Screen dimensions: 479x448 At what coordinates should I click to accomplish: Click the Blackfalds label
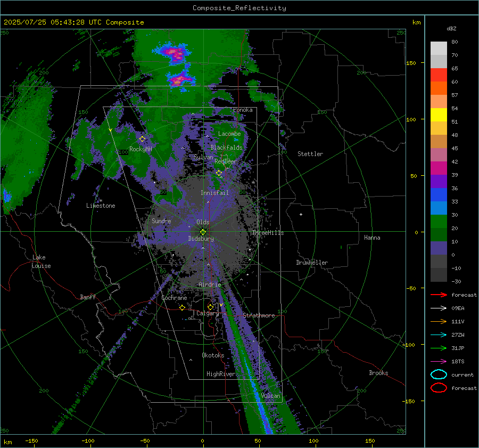pos(226,148)
